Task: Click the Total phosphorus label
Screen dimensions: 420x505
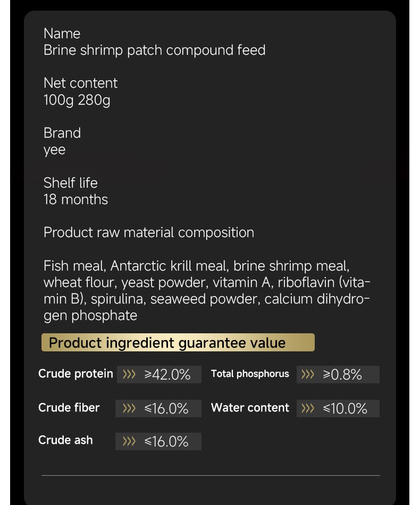Action: (250, 374)
